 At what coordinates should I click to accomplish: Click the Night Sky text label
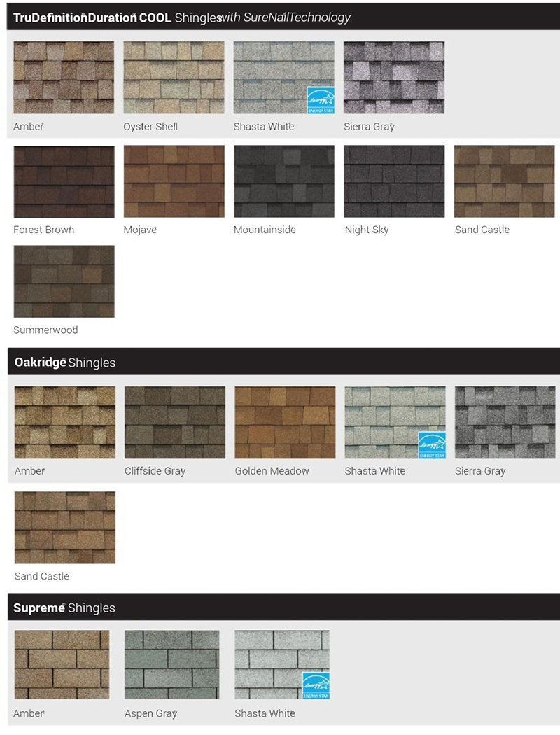pyautogui.click(x=366, y=230)
